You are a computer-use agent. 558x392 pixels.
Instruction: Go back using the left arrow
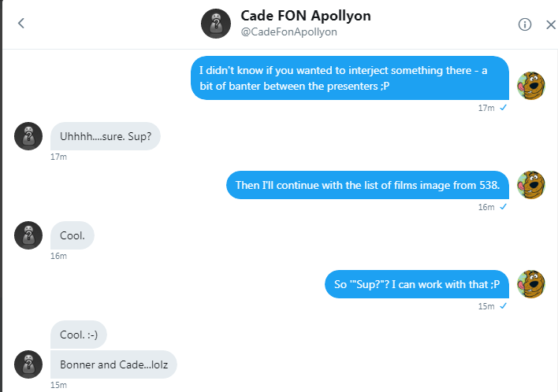tap(21, 24)
